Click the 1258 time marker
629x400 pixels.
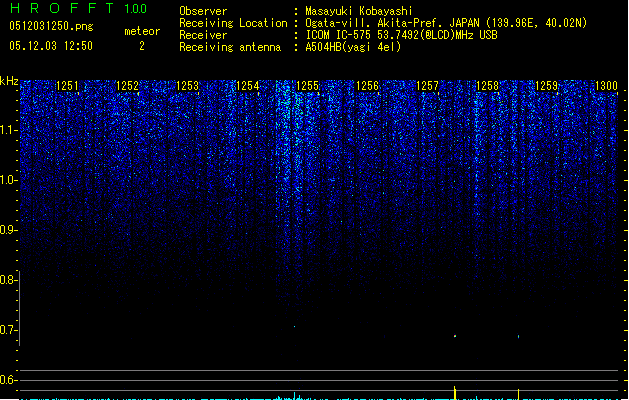click(x=487, y=86)
